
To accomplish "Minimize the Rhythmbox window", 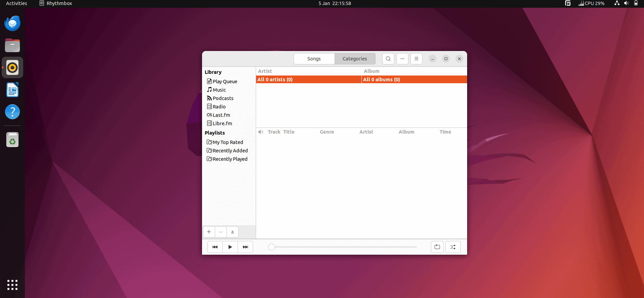I will (x=433, y=59).
